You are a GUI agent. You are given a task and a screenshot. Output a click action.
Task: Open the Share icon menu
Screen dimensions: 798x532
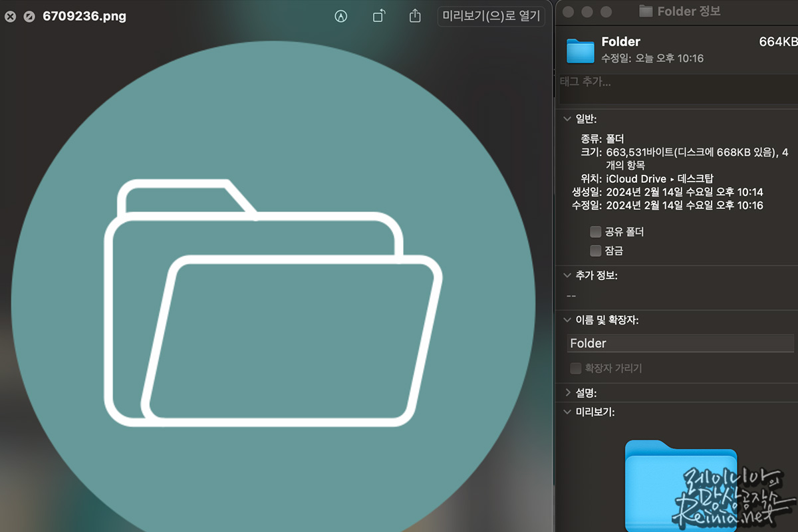click(416, 16)
